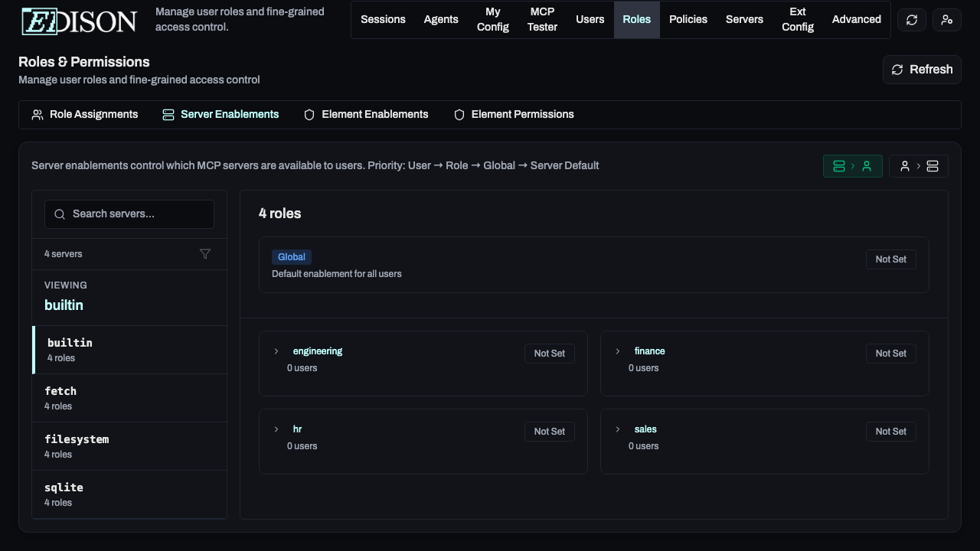Open the Role Assignments tab

click(85, 115)
